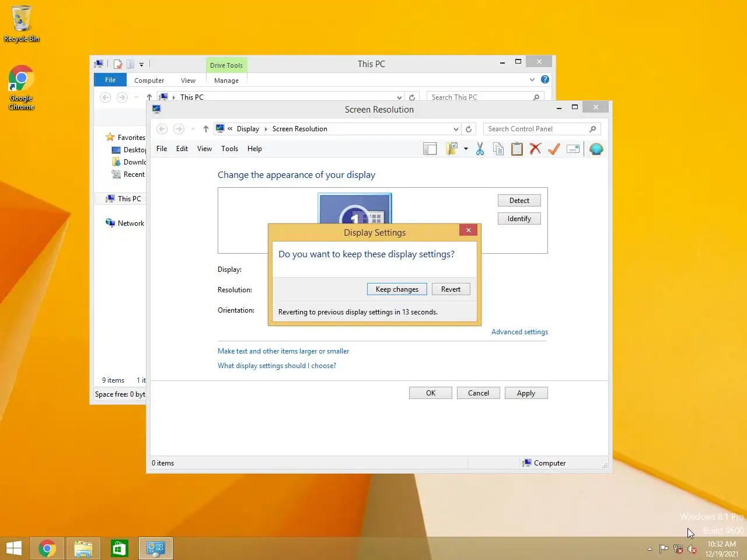
Task: Open recent locations dropdown in Screen Resolution window
Action: tap(193, 129)
